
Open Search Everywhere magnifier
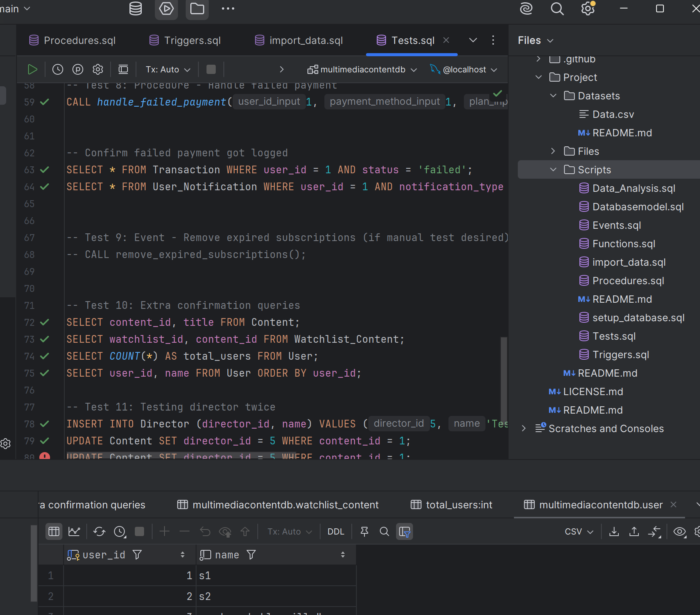557,8
